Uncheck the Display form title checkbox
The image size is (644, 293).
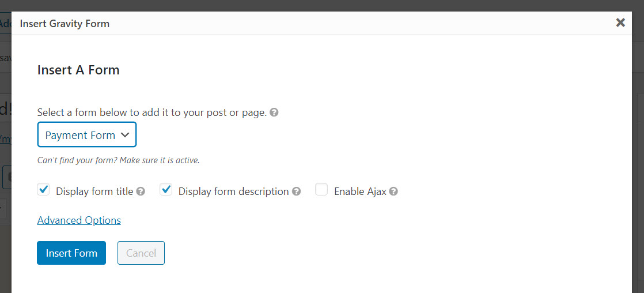[x=44, y=190]
